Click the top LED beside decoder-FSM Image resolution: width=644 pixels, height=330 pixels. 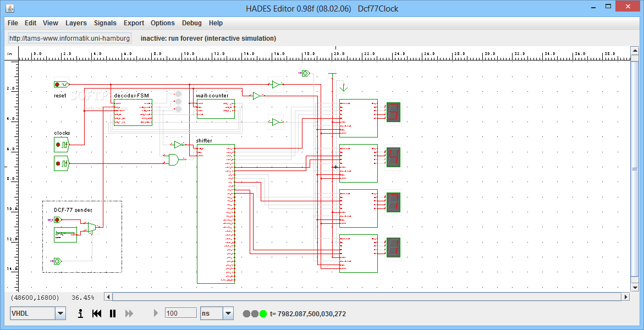(x=178, y=94)
